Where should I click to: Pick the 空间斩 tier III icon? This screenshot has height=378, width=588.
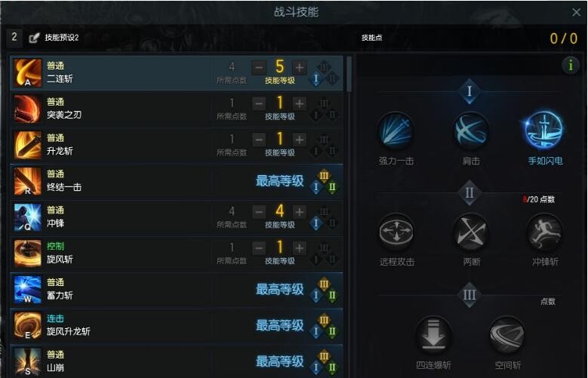tap(507, 335)
